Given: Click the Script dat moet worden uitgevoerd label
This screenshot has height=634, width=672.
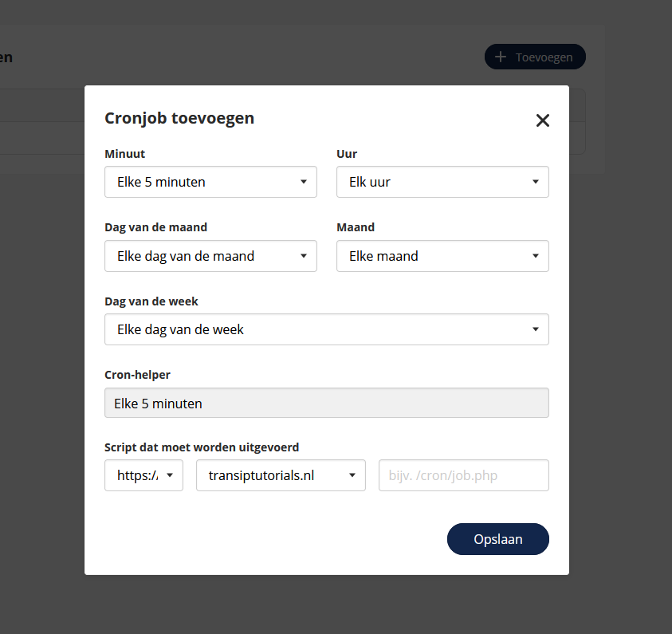Looking at the screenshot, I should [202, 447].
